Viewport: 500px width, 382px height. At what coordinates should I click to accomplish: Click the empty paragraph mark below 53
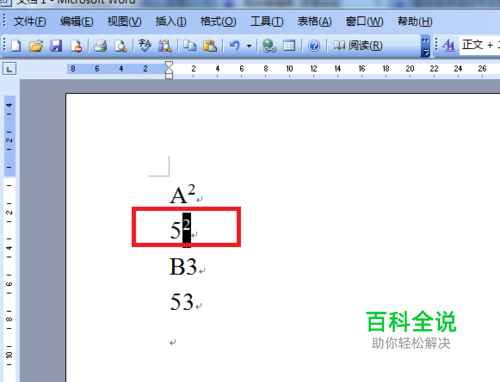click(x=172, y=342)
